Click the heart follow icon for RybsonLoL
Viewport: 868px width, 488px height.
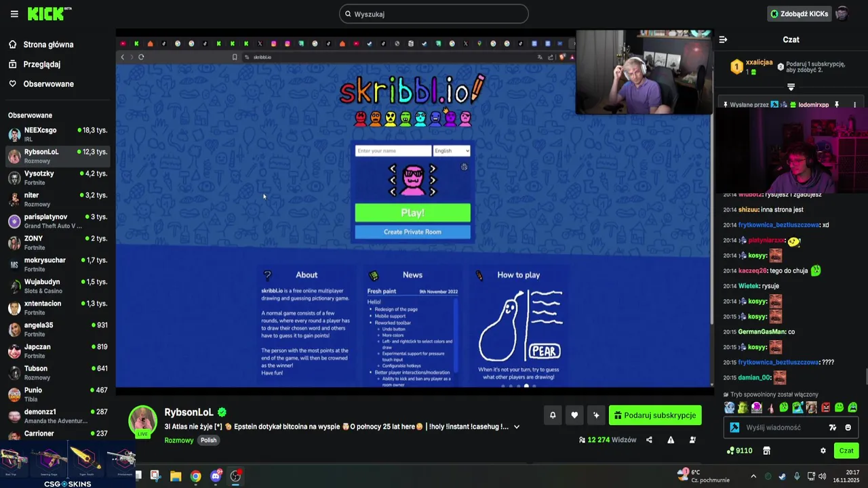[x=574, y=415]
